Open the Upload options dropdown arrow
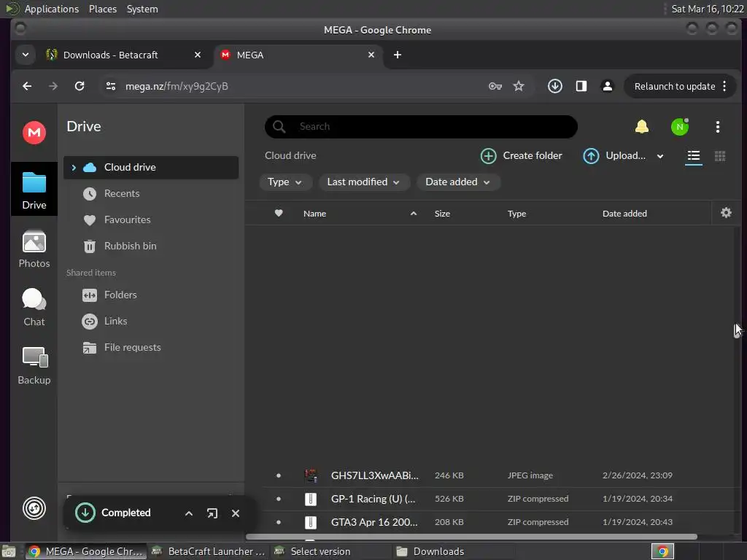747x560 pixels. pyautogui.click(x=659, y=156)
